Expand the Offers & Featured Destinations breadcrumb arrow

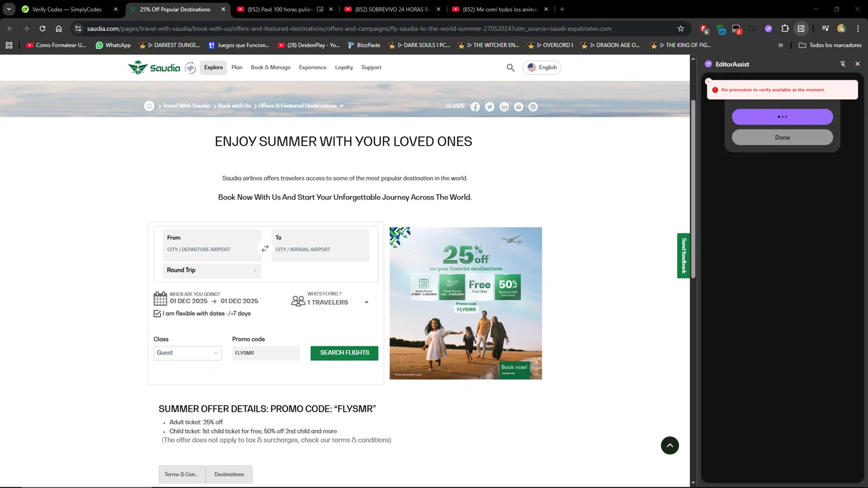coord(341,106)
